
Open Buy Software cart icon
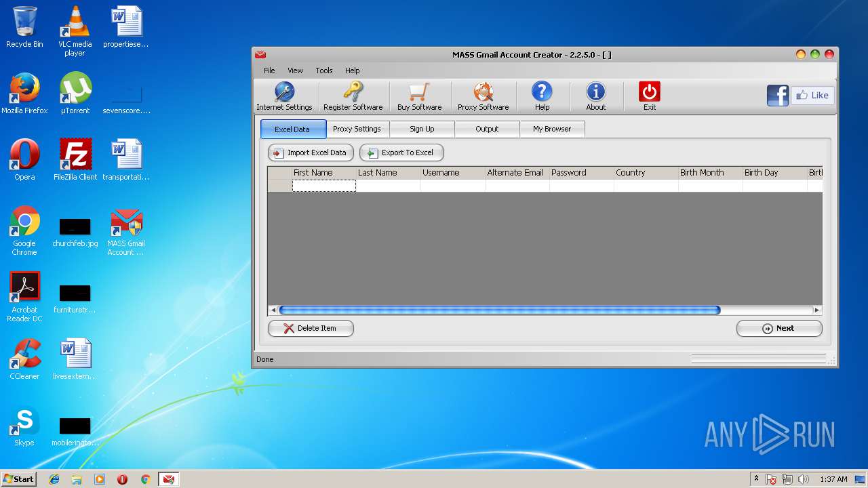point(419,96)
